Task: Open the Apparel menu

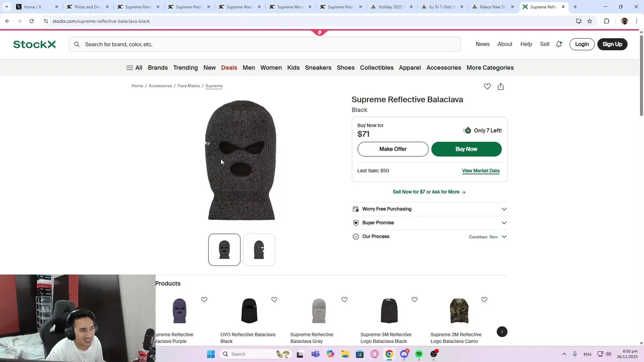Action: (x=410, y=68)
